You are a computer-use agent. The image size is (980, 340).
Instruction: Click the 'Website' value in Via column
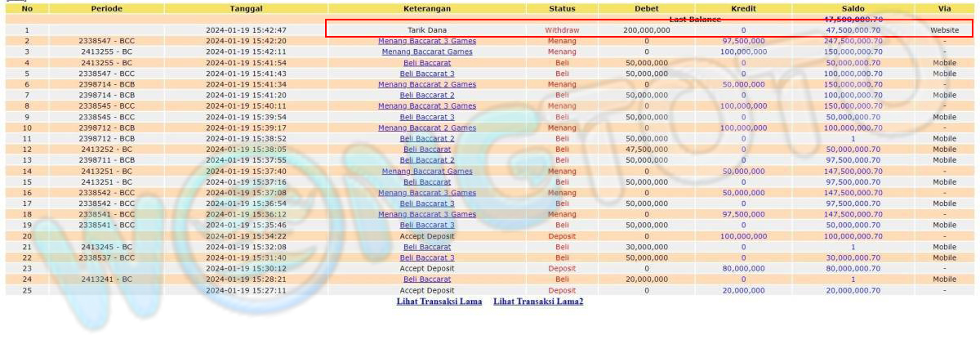[x=944, y=29]
